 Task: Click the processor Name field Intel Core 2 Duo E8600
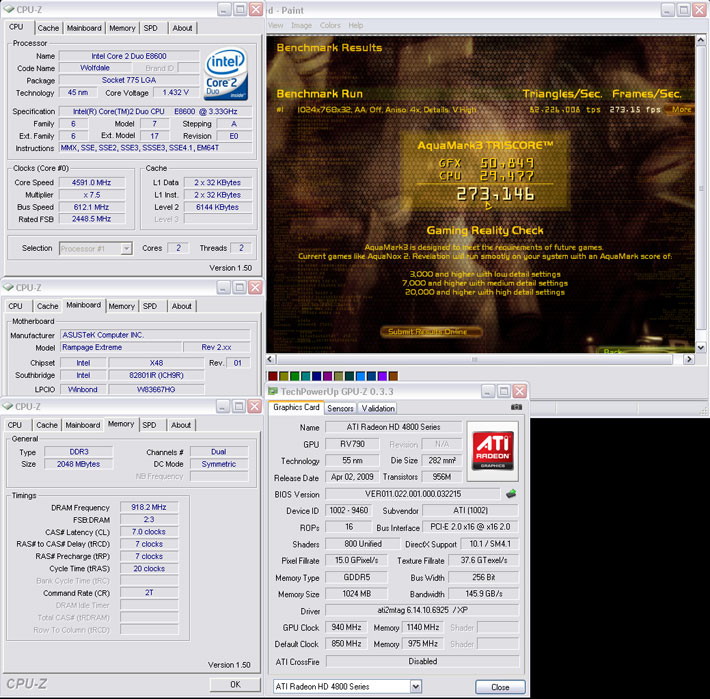[129, 56]
